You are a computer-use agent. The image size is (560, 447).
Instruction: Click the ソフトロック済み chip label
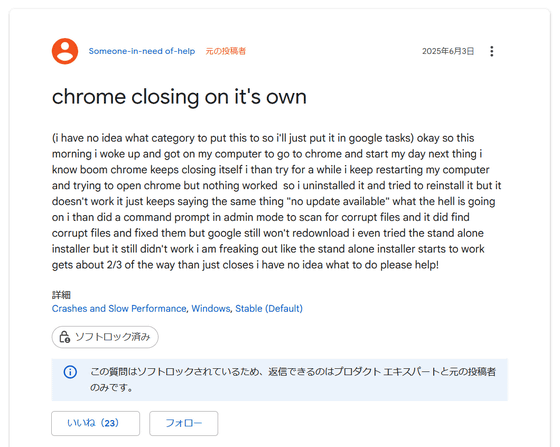[x=112, y=337]
